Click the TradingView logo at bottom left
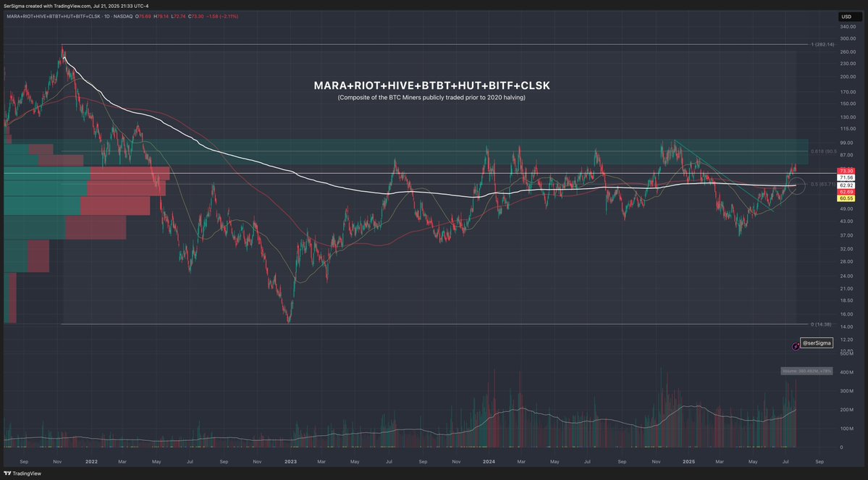Screen dimensions: 868x480 pyautogui.click(x=22, y=473)
